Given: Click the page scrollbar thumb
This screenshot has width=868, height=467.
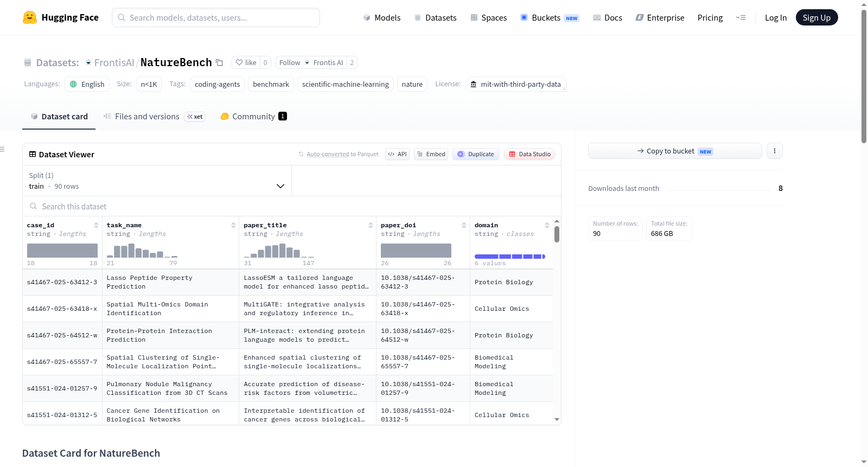Looking at the screenshot, I should point(864,76).
